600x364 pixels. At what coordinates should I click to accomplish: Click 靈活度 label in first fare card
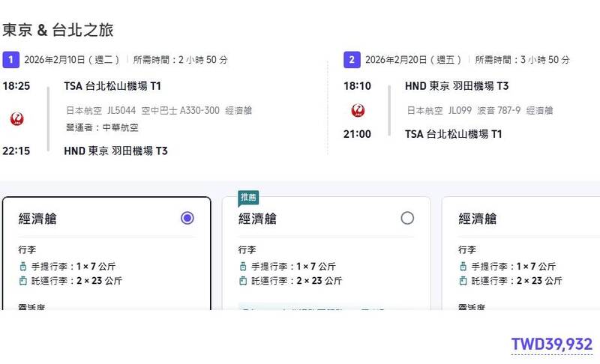coord(31,306)
